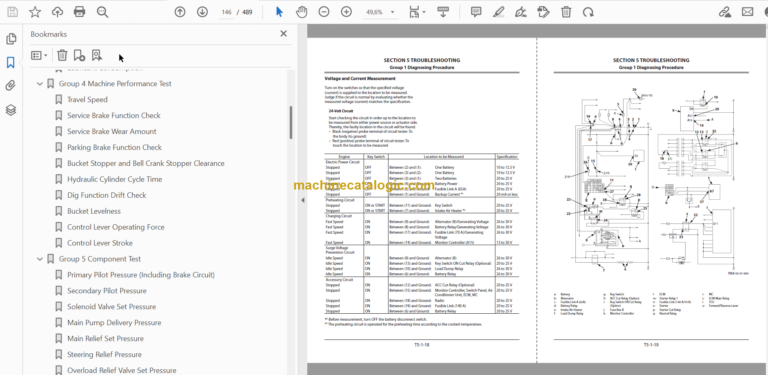Collapse navigation pane with small arrow
The width and height of the screenshot is (768, 375).
pyautogui.click(x=302, y=200)
